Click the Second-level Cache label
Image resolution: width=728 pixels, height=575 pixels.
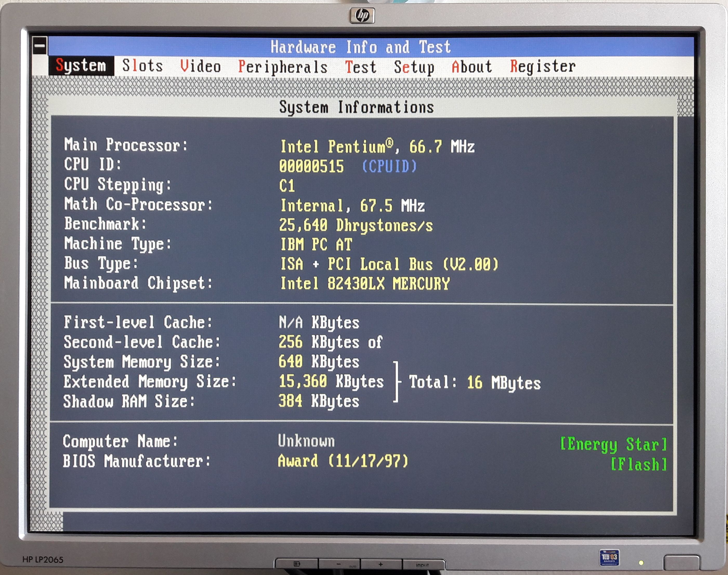click(x=142, y=342)
